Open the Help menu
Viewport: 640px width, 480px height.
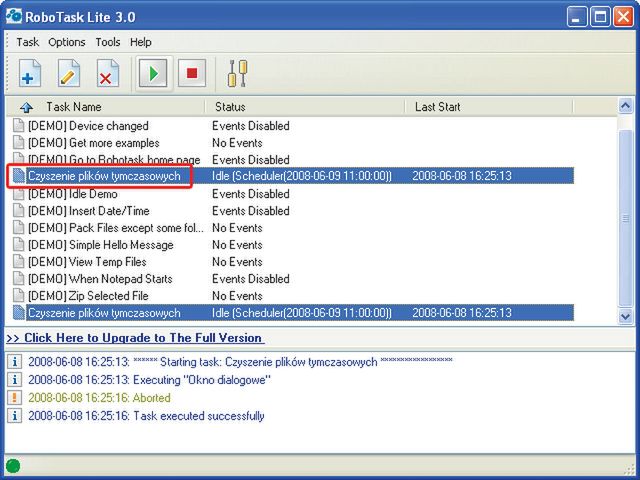point(141,42)
